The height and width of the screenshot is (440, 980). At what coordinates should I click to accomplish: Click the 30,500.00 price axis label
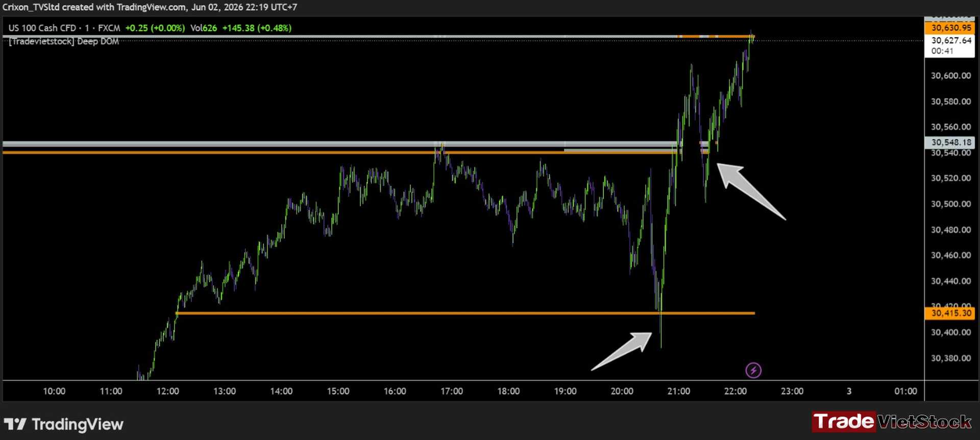[951, 204]
